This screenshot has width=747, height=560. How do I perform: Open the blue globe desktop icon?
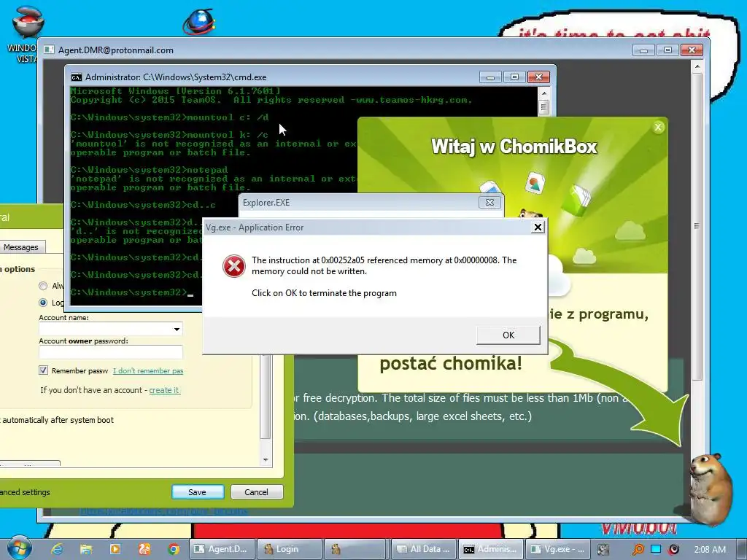coord(198,21)
